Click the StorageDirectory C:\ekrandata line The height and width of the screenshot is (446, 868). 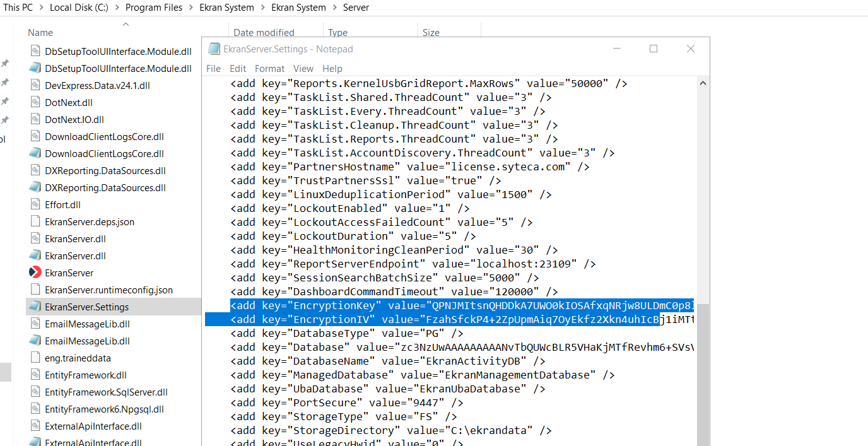tap(391, 430)
